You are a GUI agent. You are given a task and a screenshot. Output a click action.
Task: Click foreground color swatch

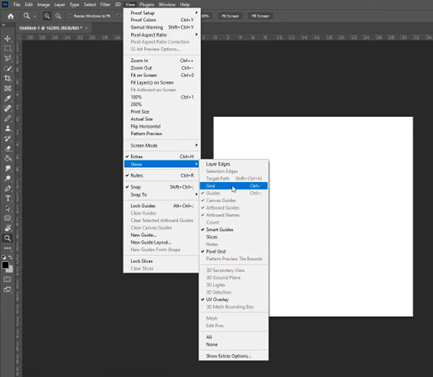click(x=5, y=265)
